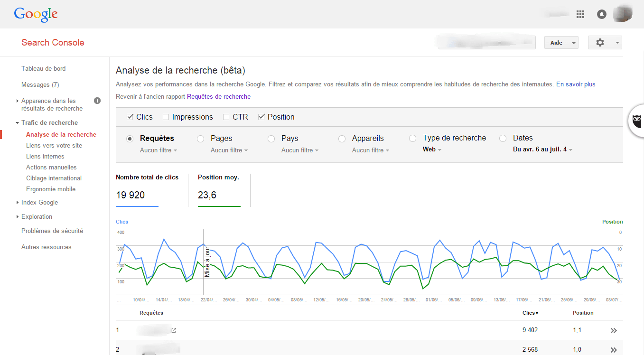Click the Google logo
The width and height of the screenshot is (644, 355).
[x=36, y=14]
